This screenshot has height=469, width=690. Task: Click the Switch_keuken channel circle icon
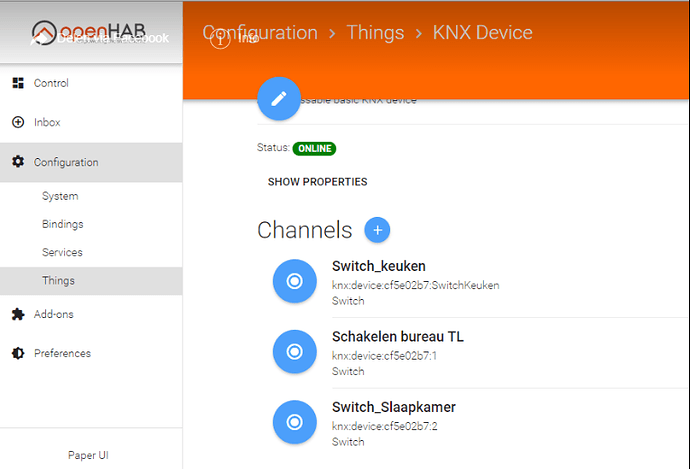[294, 282]
